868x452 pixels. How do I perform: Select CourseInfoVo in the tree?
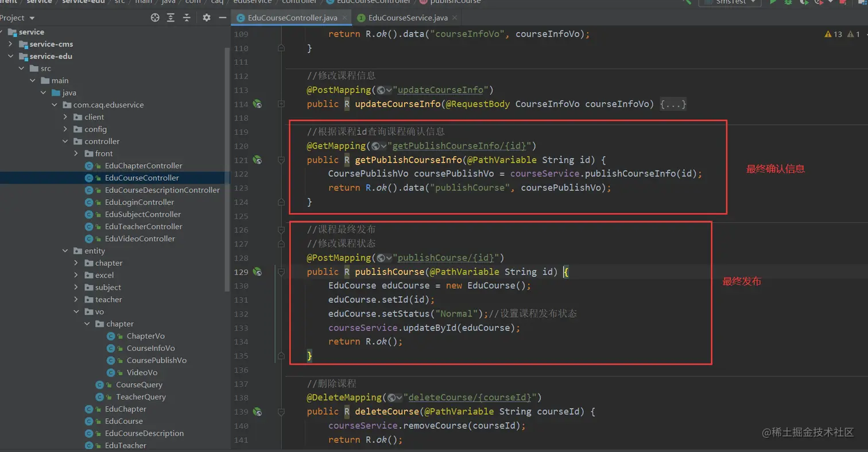click(x=150, y=349)
